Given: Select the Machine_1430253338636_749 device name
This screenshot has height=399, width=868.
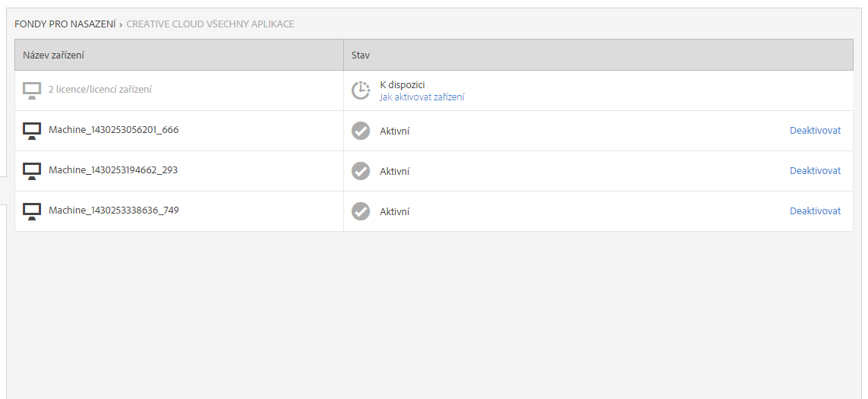Looking at the screenshot, I should (x=114, y=211).
